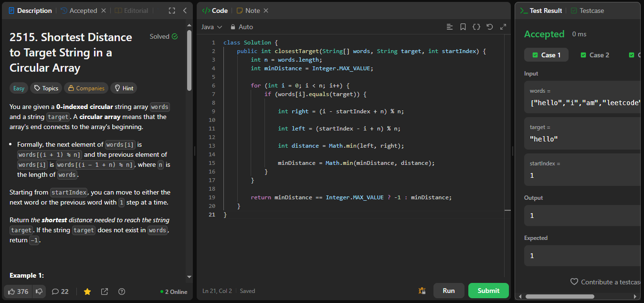Star this problem as favorite
Viewport: 644px width, 303px height.
(x=87, y=292)
